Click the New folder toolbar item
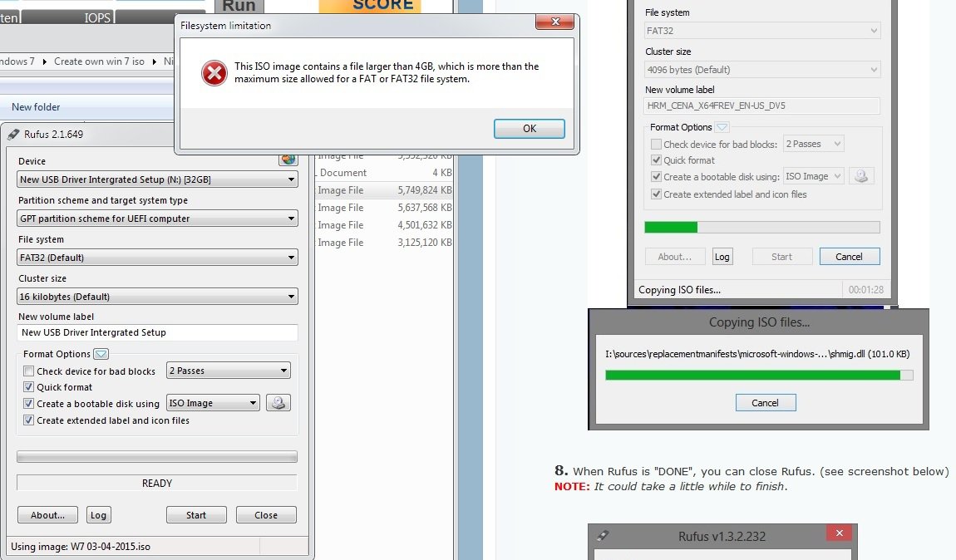Viewport: 956px width, 560px height. 36,107
